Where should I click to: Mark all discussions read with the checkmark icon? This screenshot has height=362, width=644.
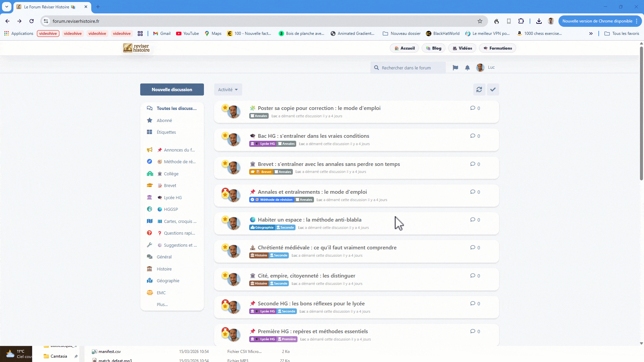(x=493, y=89)
